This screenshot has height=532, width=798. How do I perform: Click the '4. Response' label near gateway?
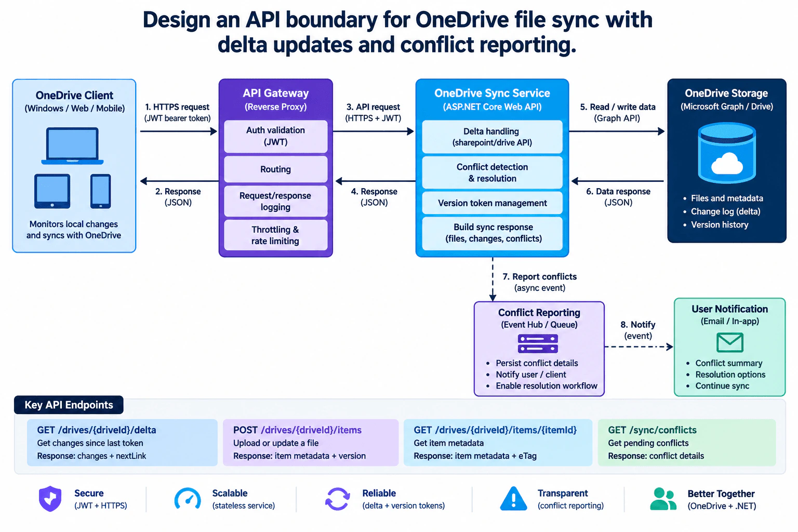[374, 192]
